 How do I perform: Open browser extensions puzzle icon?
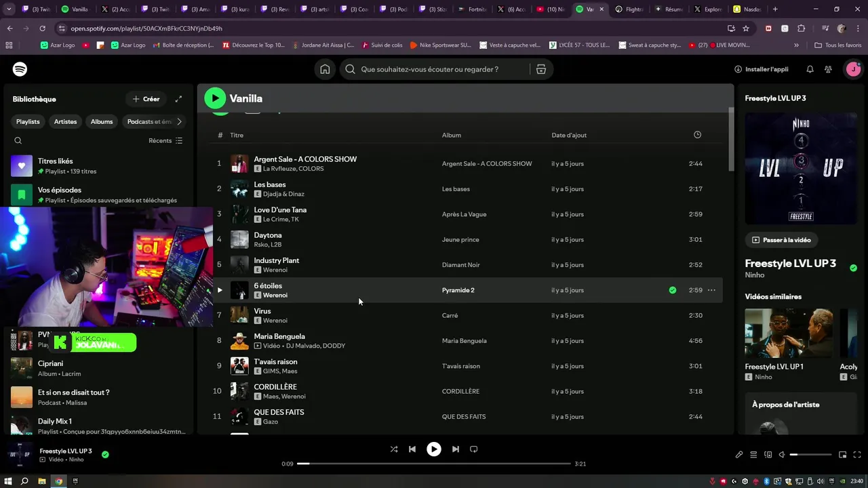point(801,28)
